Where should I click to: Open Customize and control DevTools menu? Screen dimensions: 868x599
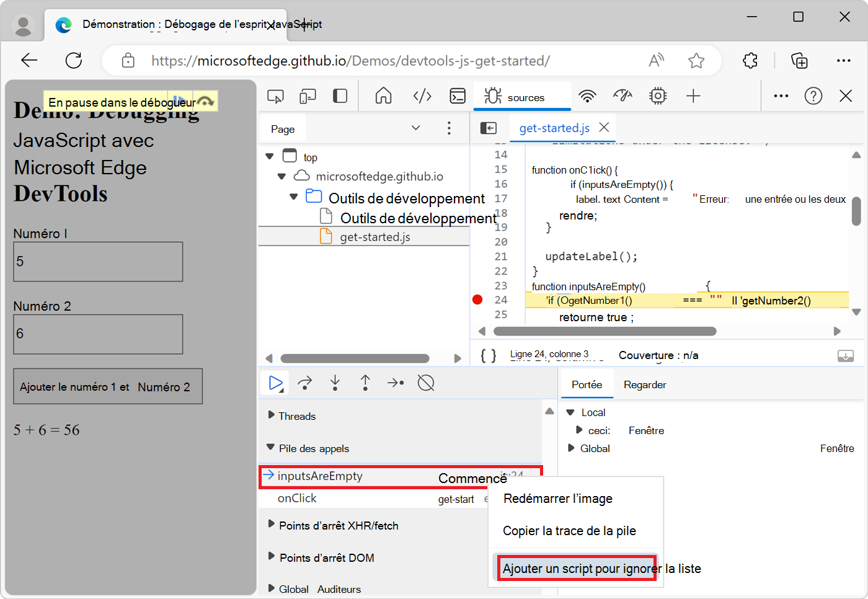(781, 96)
